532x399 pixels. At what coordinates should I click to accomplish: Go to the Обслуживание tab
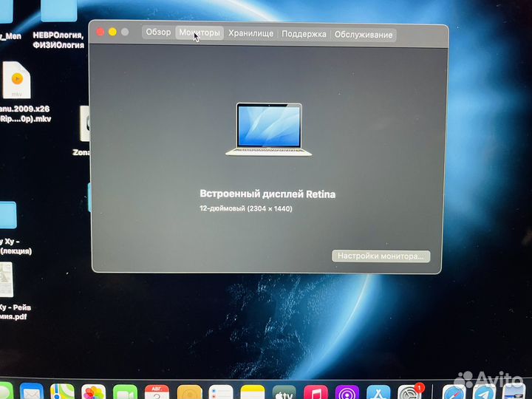pos(364,35)
